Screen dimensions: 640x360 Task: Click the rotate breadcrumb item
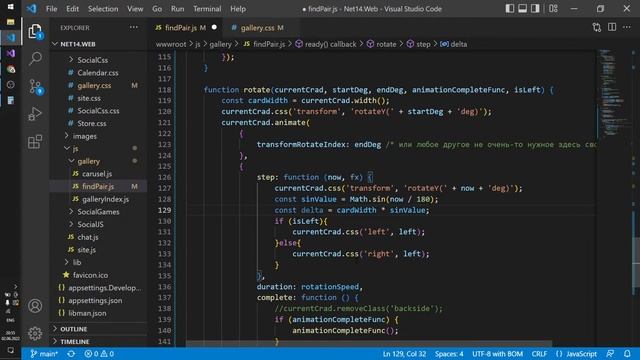pos(381,44)
